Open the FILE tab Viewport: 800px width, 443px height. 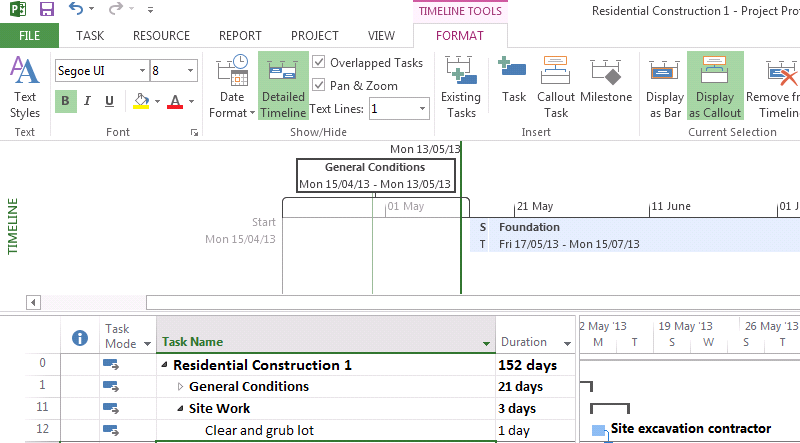[x=29, y=35]
